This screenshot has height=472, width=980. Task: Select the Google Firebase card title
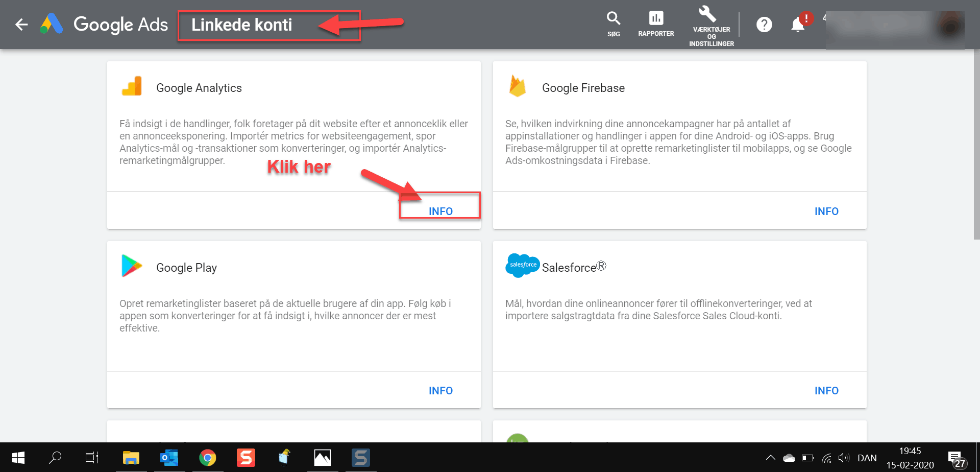(583, 88)
